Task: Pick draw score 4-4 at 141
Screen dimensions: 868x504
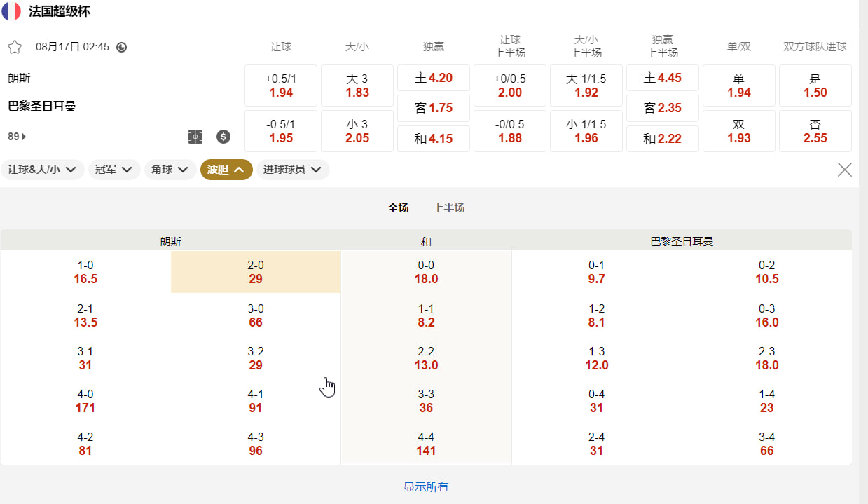Action: 426,444
